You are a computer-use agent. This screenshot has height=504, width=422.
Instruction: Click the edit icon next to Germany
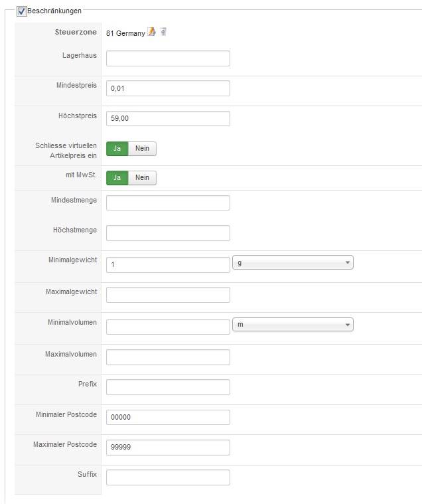coord(152,31)
